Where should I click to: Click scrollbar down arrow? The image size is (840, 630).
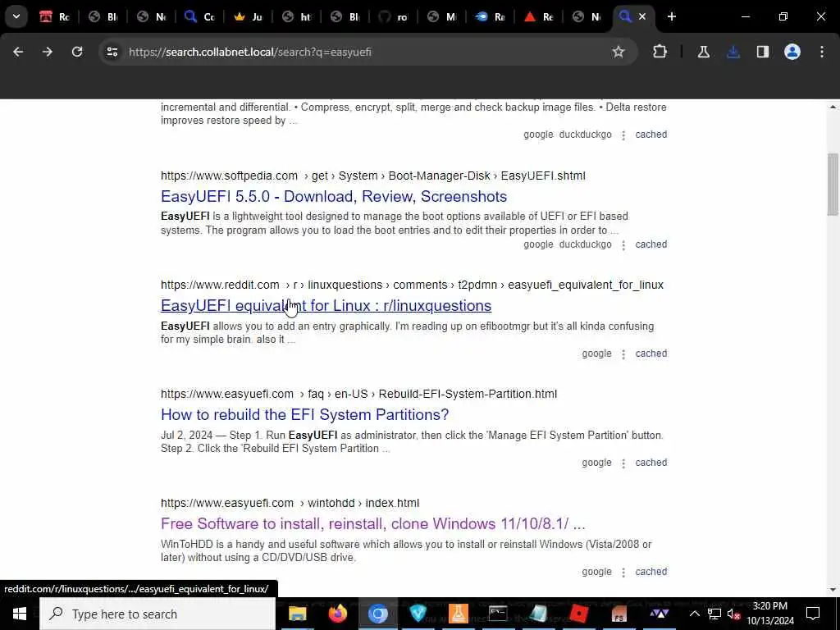click(x=833, y=589)
